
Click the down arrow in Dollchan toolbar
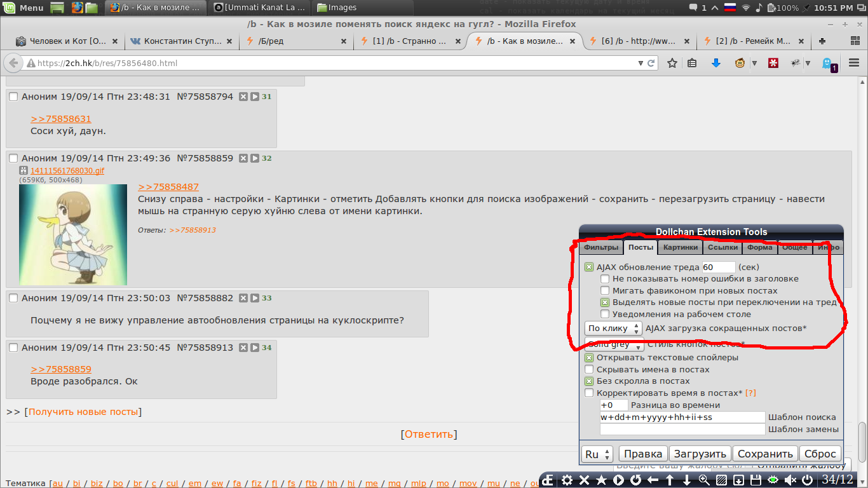(x=687, y=480)
